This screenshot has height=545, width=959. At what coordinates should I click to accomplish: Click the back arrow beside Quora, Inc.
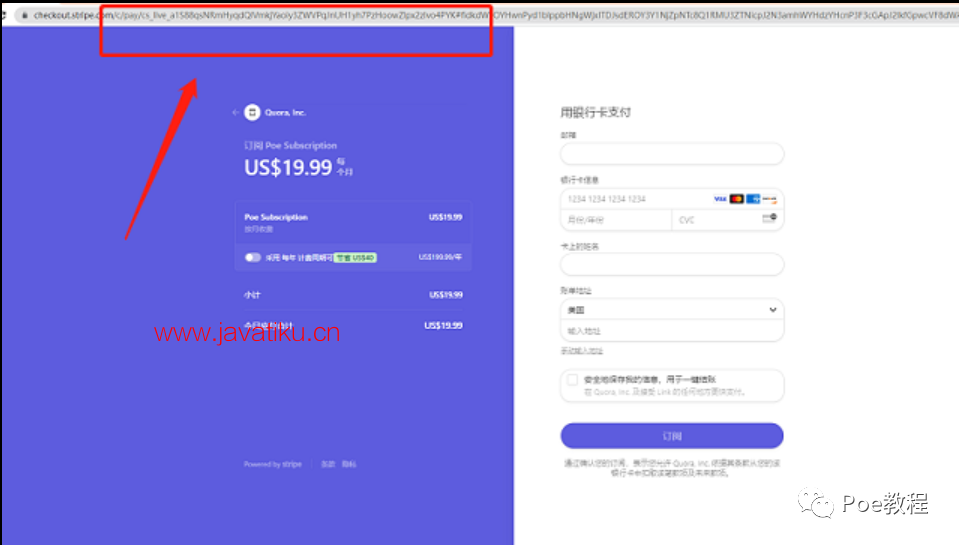[235, 113]
